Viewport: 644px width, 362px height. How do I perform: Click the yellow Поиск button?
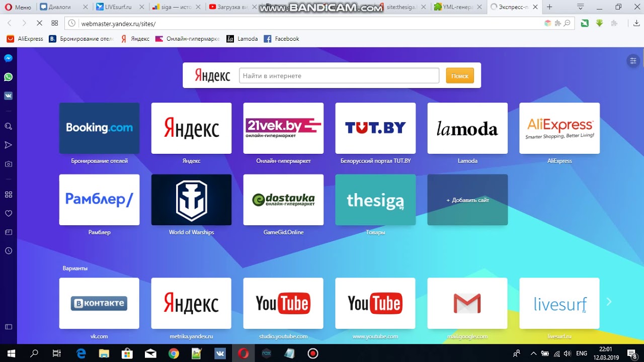pos(460,75)
